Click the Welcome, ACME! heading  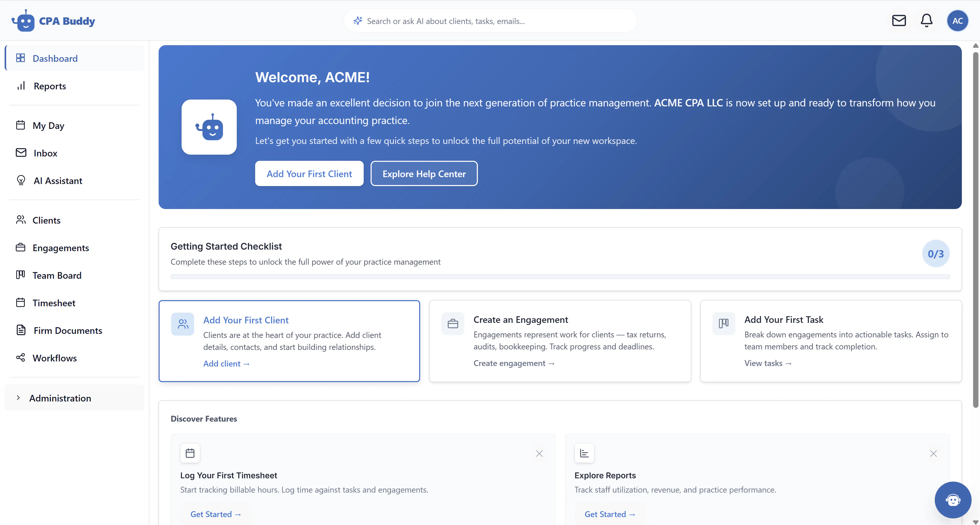312,77
